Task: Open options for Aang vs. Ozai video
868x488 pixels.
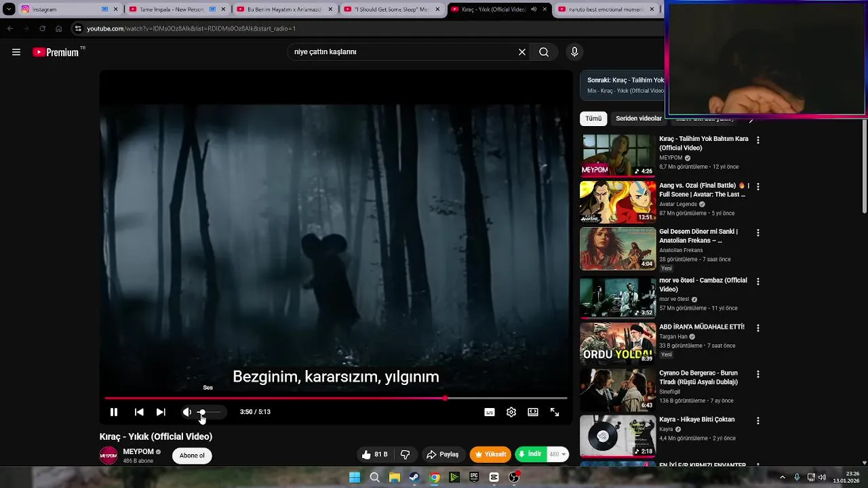Action: click(x=758, y=186)
